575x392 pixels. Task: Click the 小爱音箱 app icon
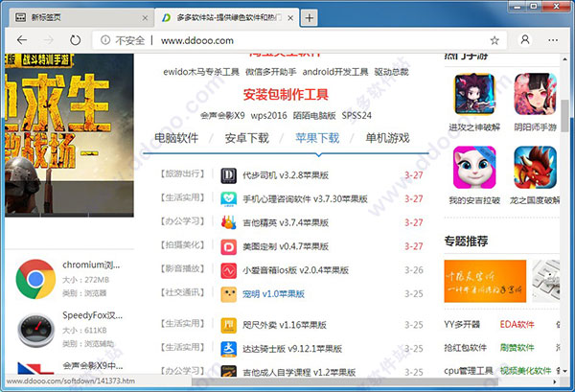(228, 270)
